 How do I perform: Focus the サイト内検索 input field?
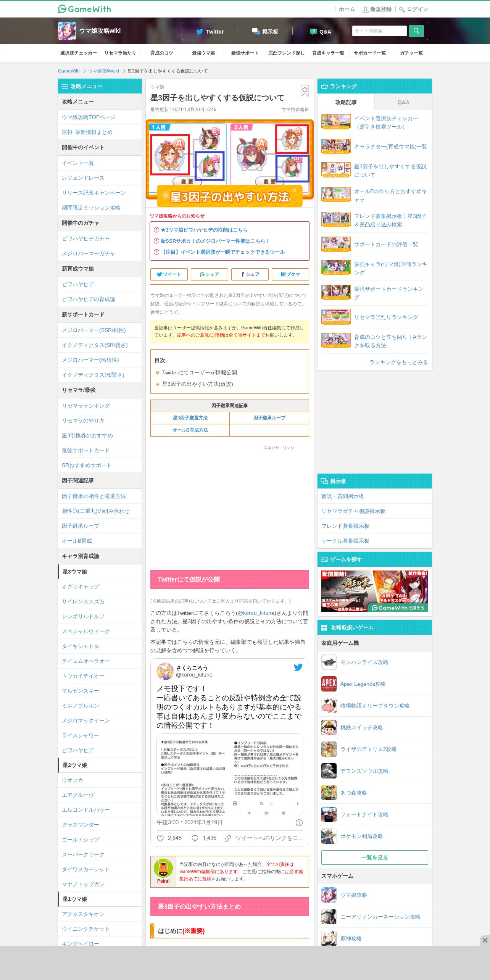[x=379, y=31]
